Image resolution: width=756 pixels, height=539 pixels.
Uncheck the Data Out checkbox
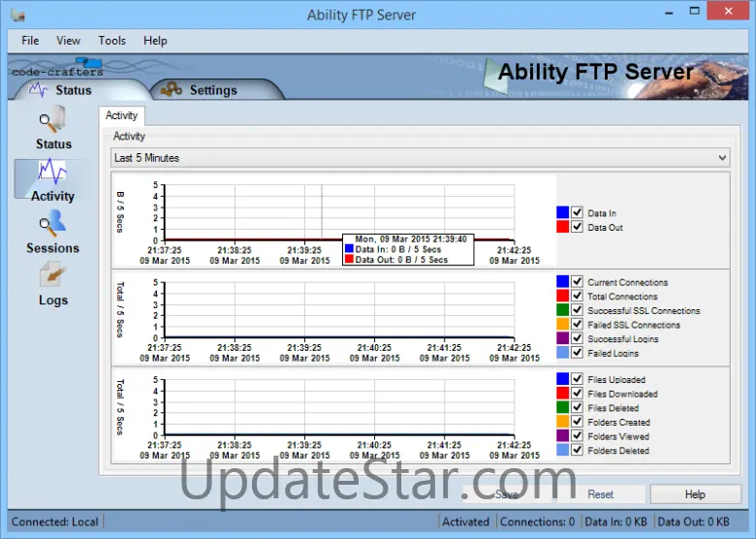click(x=577, y=227)
